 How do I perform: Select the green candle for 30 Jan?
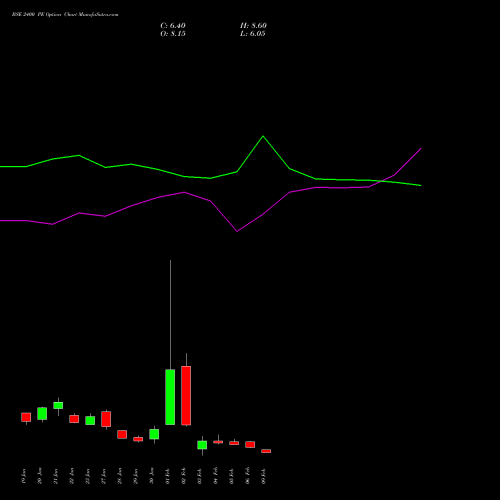pyautogui.click(x=154, y=434)
